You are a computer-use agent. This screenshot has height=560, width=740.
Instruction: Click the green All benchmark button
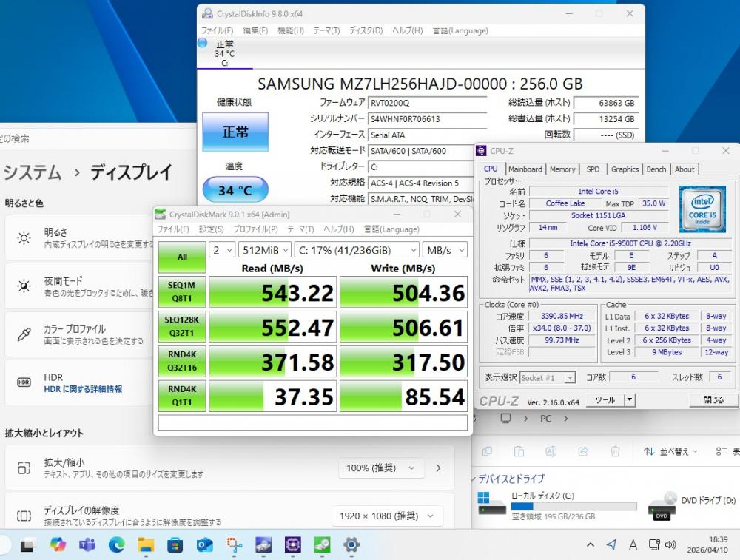pos(182,257)
